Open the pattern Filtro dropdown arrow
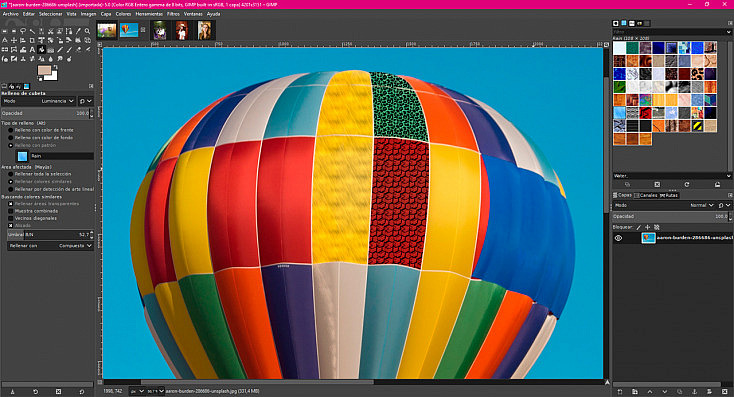Viewport: 734px width, 397px height. tap(729, 32)
